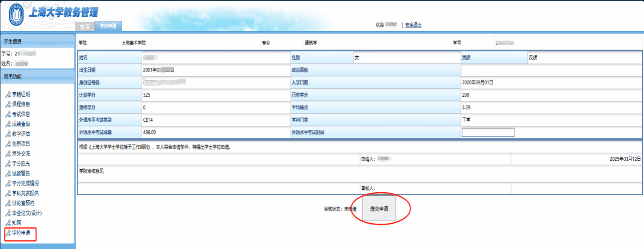Open the 学位申请 sidebar link

coord(21,233)
